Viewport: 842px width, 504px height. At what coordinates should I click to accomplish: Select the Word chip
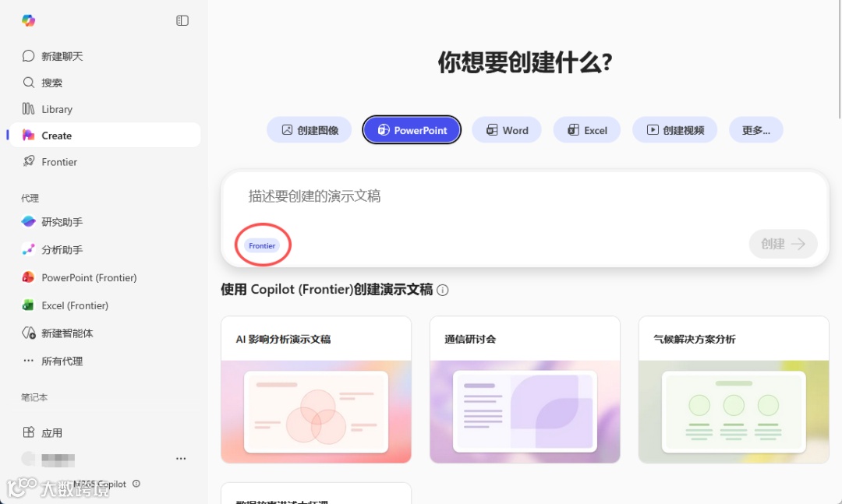pyautogui.click(x=507, y=130)
